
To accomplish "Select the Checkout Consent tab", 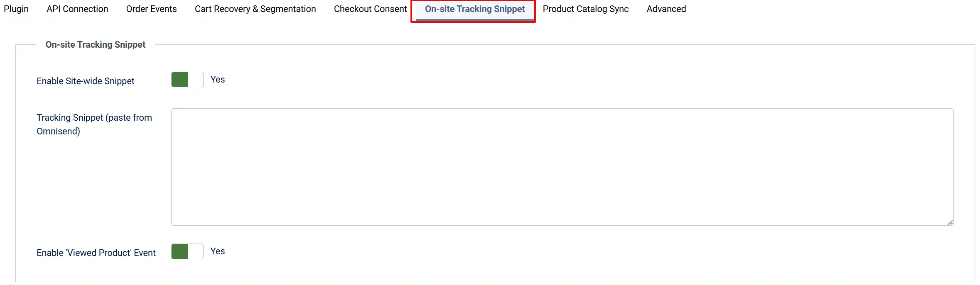I will pyautogui.click(x=370, y=9).
